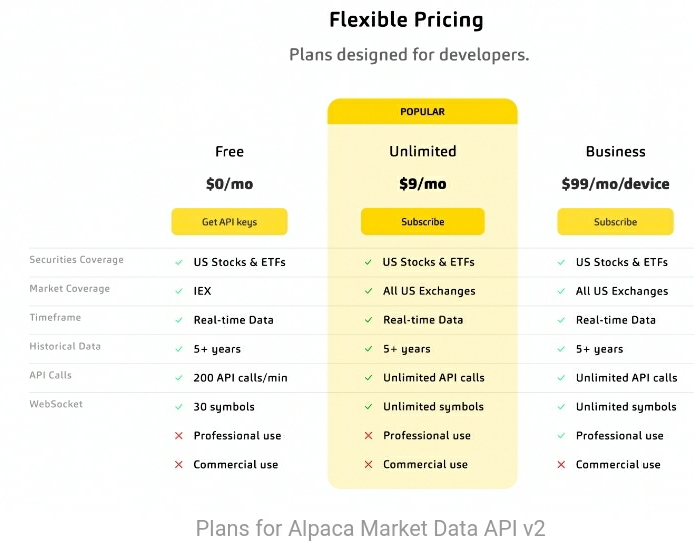Viewport: 694px width, 545px height.
Task: Click the red X beside Unlimited Professional use
Action: point(368,436)
